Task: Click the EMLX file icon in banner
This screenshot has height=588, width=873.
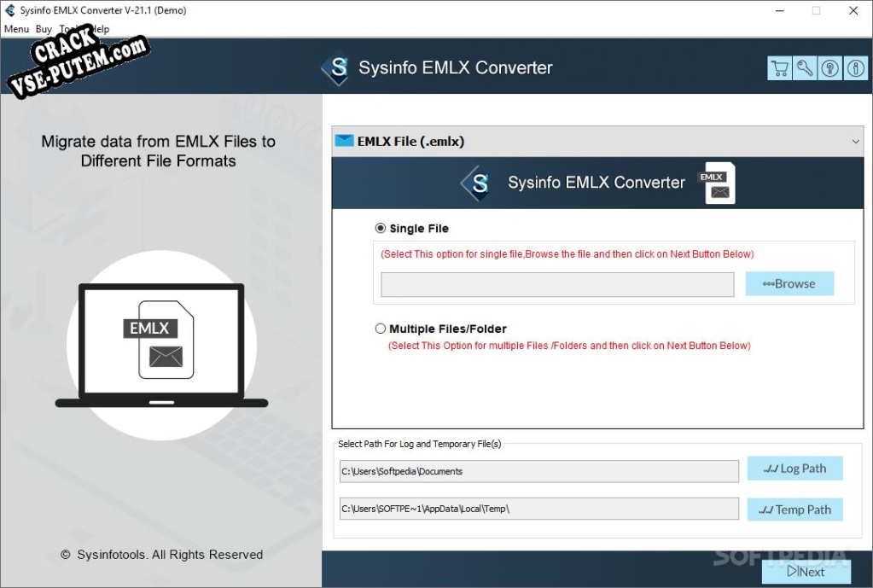Action: coord(717,183)
